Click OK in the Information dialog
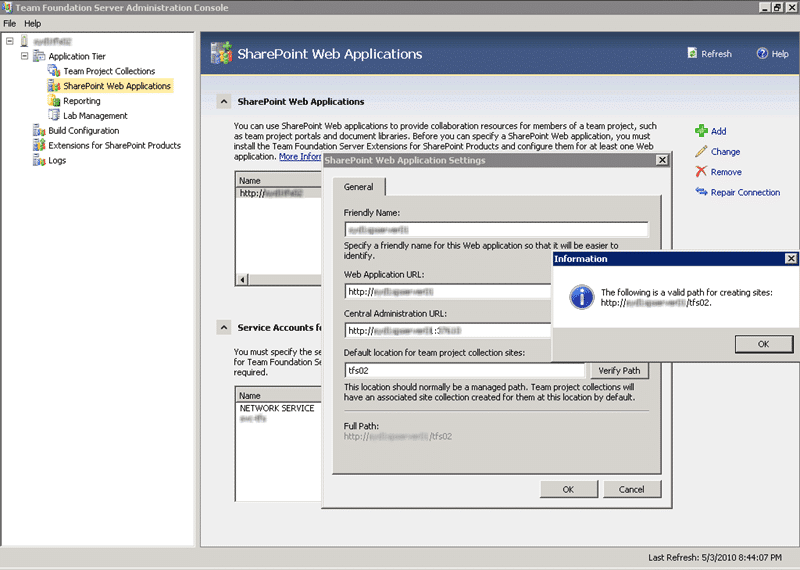The width and height of the screenshot is (800, 570). pyautogui.click(x=764, y=344)
